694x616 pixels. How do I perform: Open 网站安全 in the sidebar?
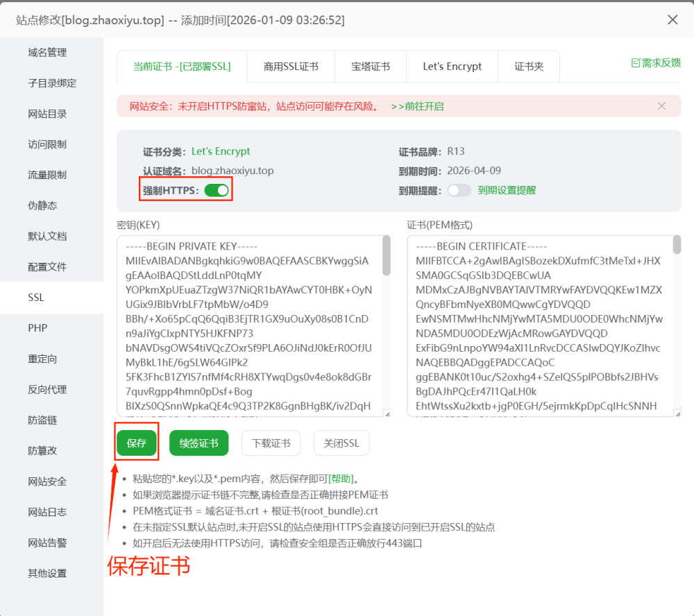[x=47, y=481]
